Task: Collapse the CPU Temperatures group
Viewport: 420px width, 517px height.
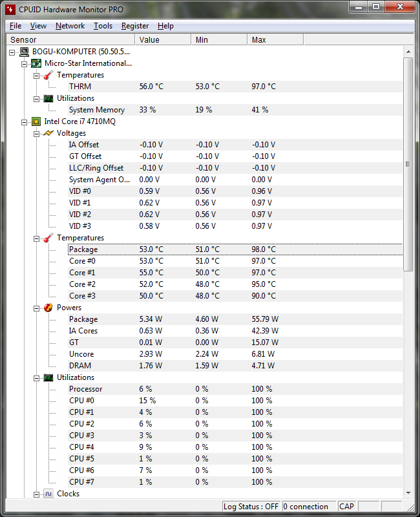Action: [x=37, y=238]
